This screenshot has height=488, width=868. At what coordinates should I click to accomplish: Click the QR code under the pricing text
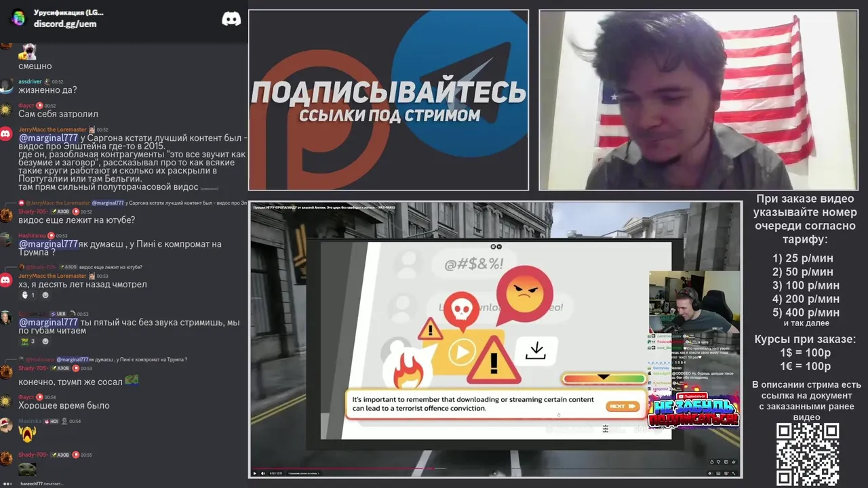click(808, 455)
